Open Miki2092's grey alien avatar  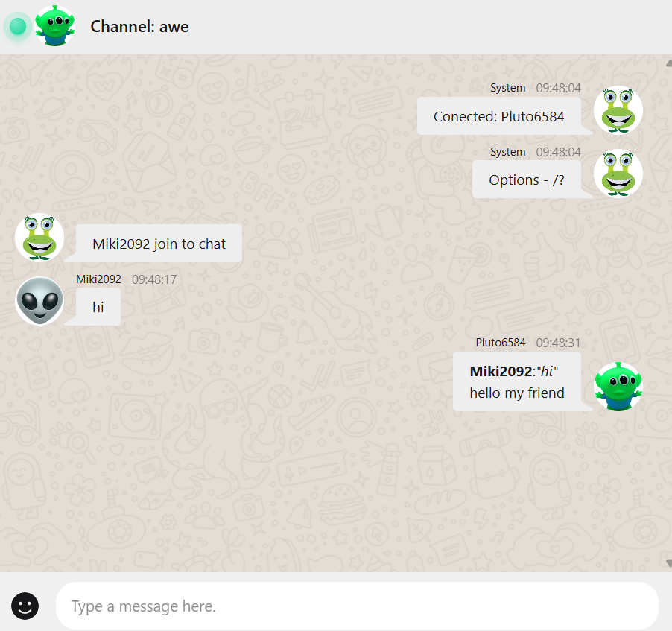39,301
